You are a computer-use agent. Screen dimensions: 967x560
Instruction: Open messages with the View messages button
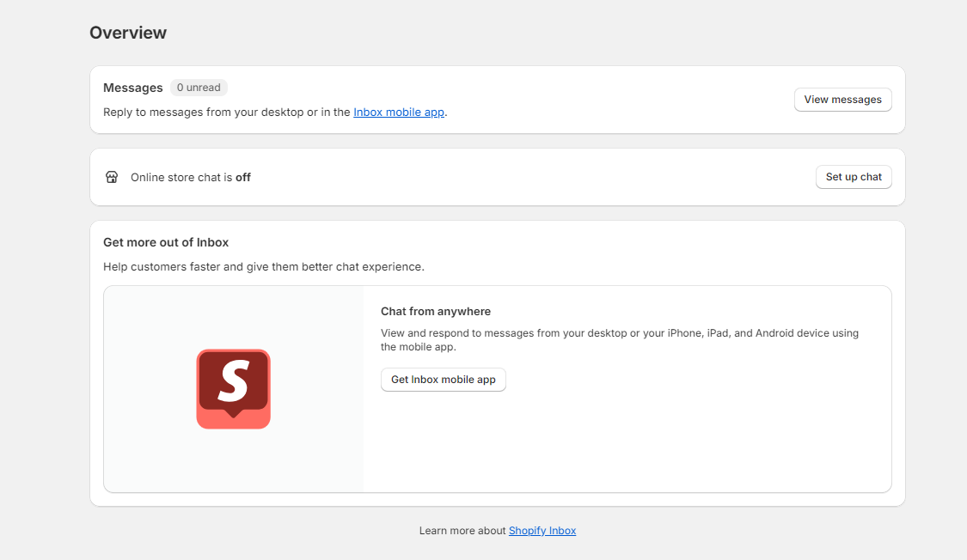842,100
